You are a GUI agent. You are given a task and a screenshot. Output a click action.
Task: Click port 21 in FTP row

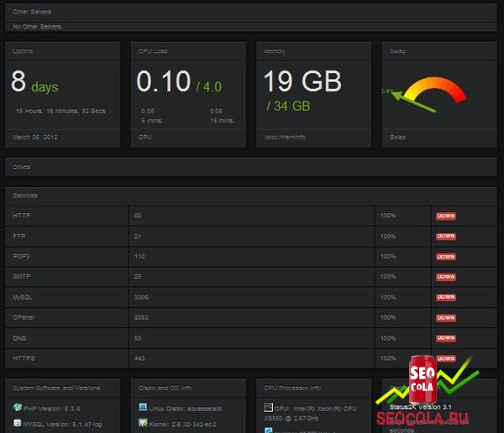[138, 237]
